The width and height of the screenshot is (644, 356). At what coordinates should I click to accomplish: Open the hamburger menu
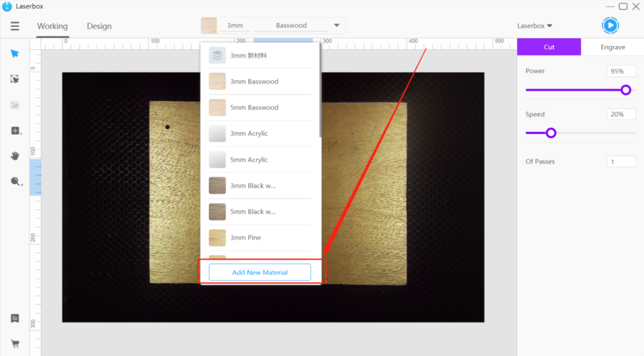tap(14, 26)
